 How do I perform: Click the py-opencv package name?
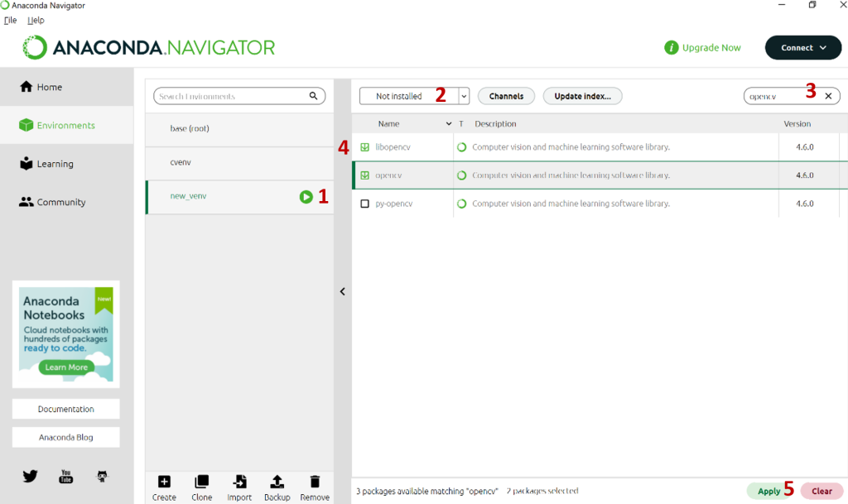(x=393, y=204)
